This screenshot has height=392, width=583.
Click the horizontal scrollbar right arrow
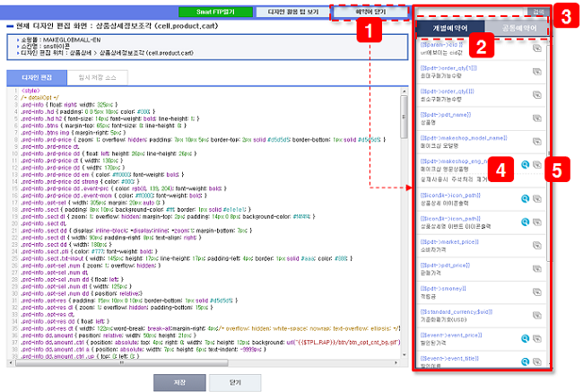396,362
